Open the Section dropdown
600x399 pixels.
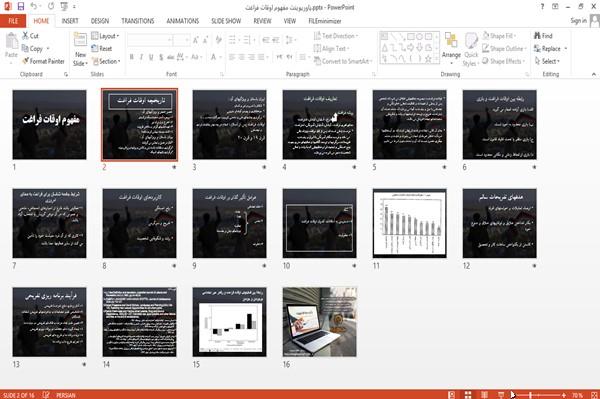click(x=106, y=61)
